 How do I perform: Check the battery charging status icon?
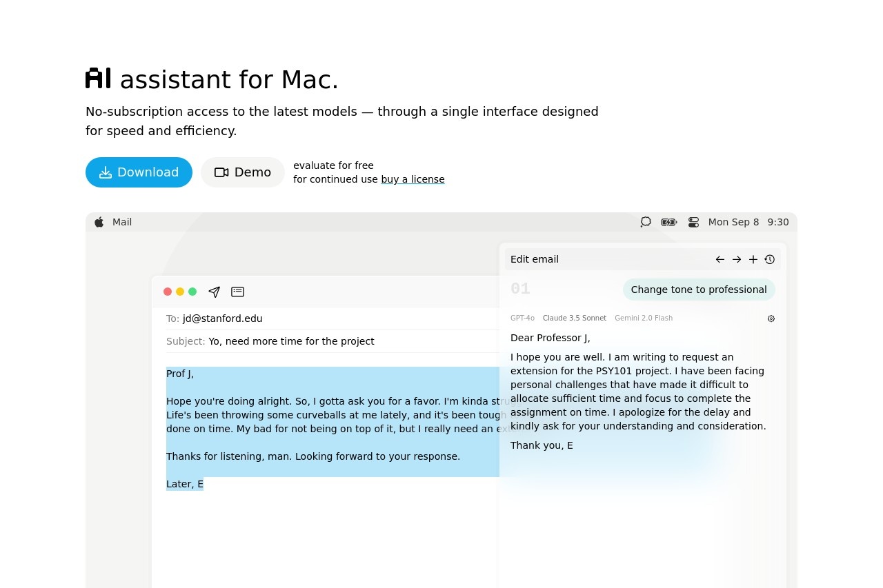pos(669,222)
